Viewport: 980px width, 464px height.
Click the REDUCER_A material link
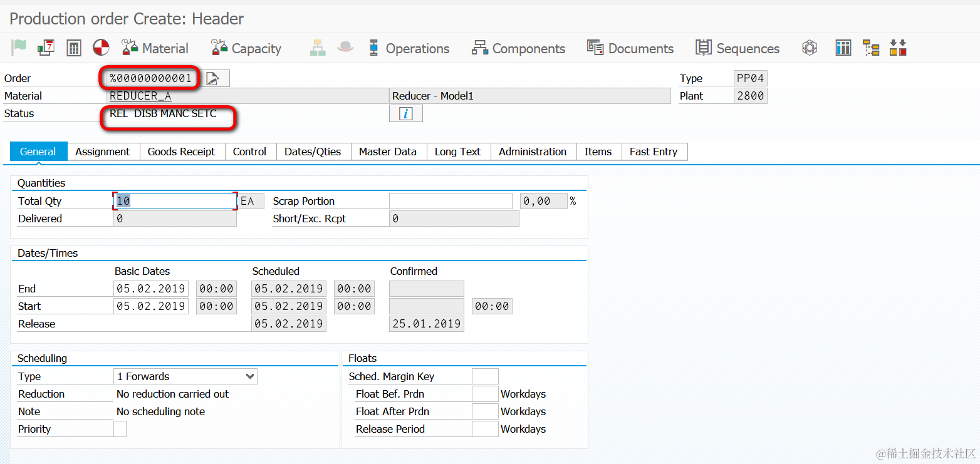[140, 96]
